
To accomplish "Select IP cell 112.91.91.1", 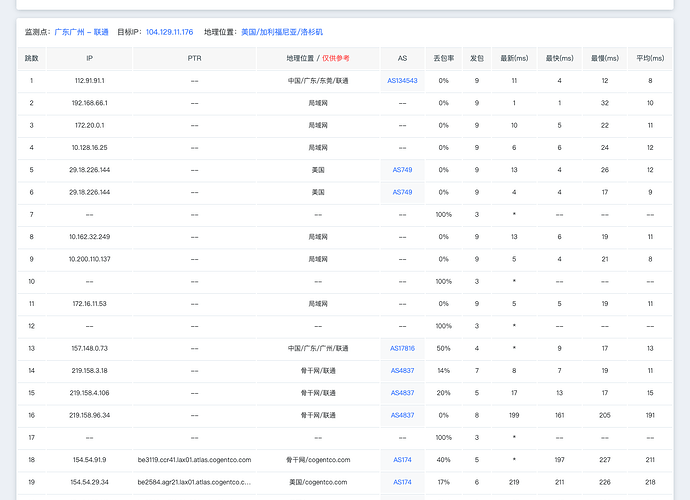I will point(89,81).
